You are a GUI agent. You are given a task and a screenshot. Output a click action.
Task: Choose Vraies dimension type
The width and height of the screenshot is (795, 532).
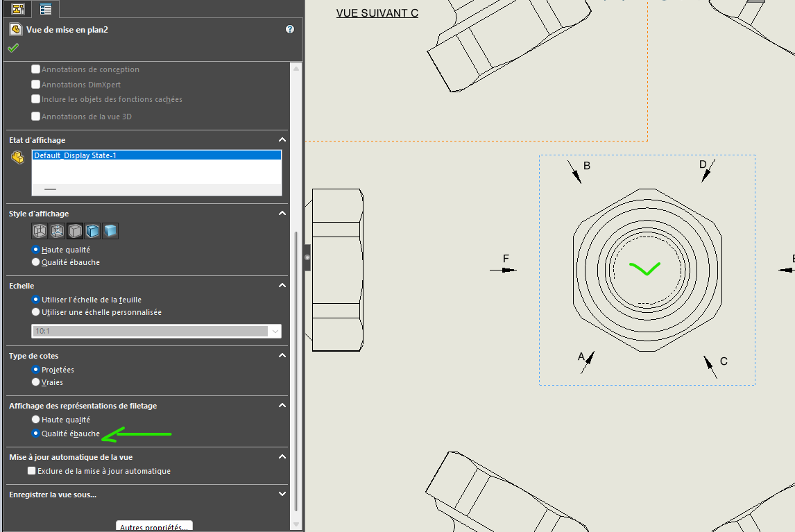click(x=36, y=382)
